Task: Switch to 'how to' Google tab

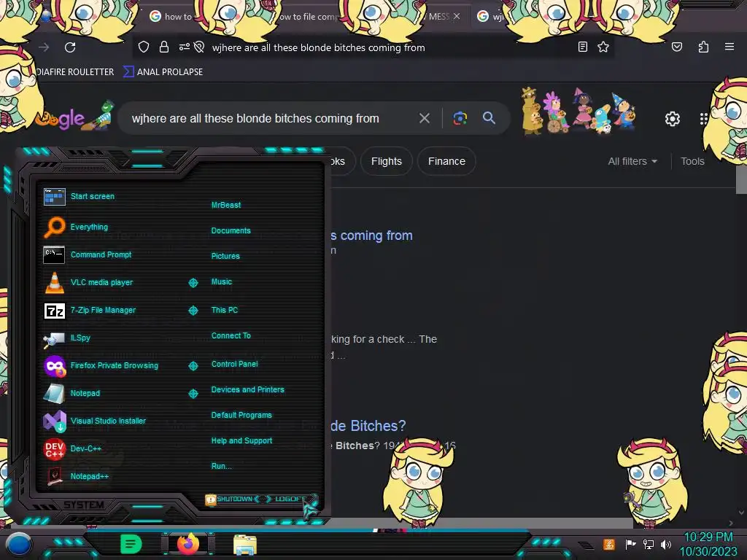Action: (x=171, y=17)
